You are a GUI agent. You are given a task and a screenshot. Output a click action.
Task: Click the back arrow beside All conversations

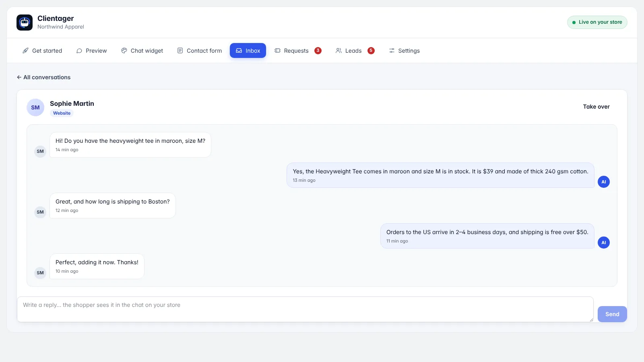[x=19, y=77]
